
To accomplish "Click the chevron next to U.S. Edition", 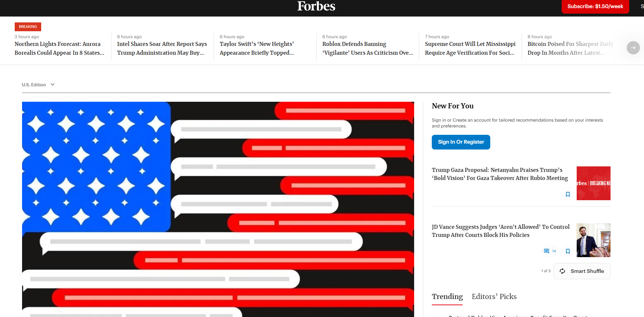I will click(x=53, y=84).
